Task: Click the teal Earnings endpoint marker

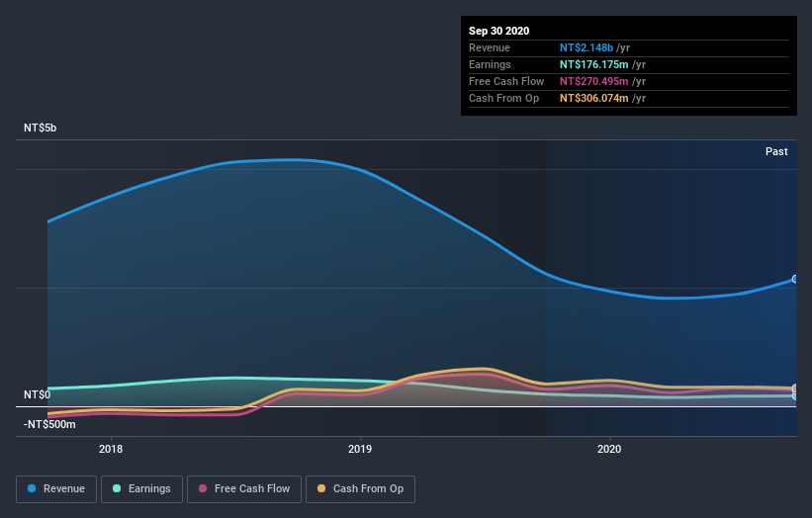Action: (x=795, y=396)
